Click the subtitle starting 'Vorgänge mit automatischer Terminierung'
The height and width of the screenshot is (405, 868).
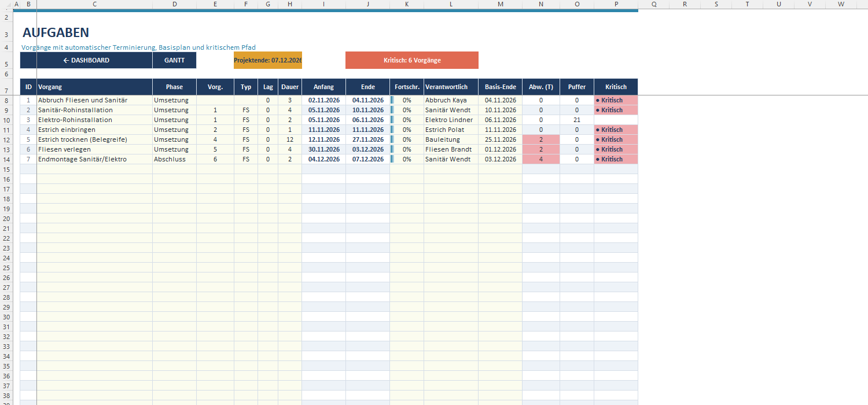click(x=138, y=47)
